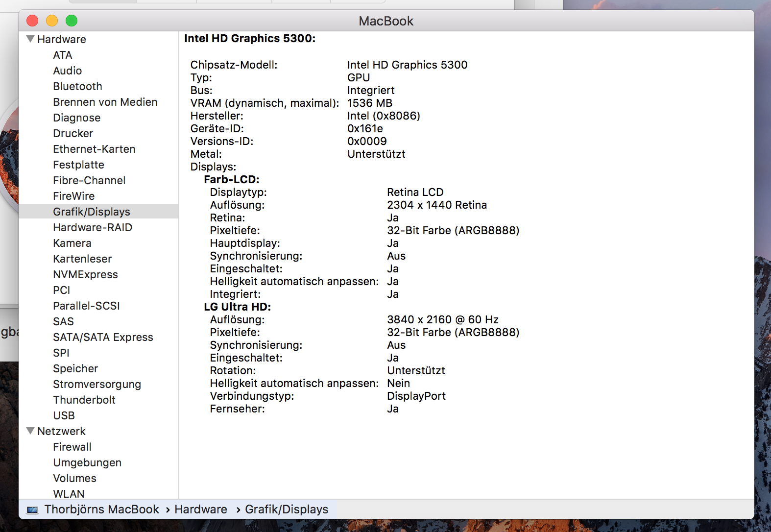Show SATA/SATA Express details
Screen dimensions: 771x532
pos(103,337)
